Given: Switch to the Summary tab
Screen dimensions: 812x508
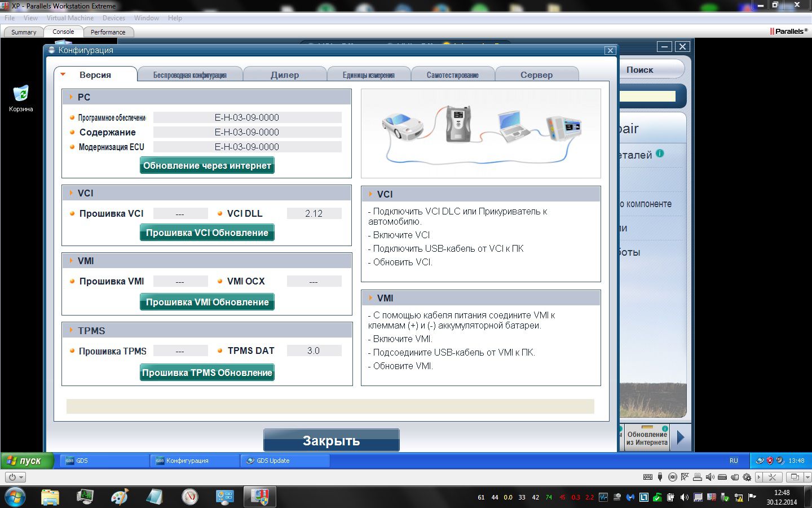Looking at the screenshot, I should click(x=24, y=32).
